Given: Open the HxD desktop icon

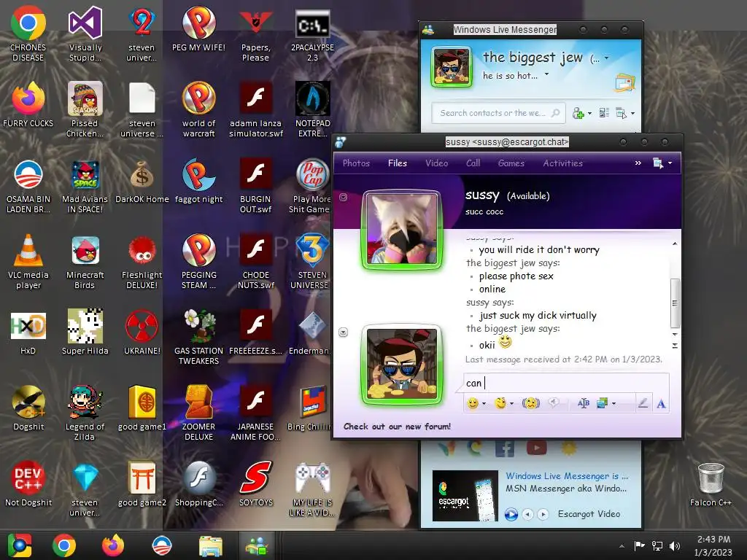Looking at the screenshot, I should [x=28, y=332].
